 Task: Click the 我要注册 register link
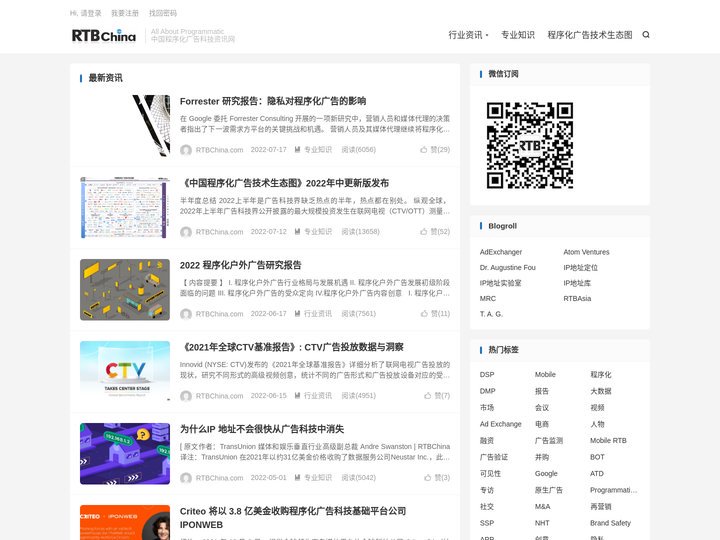tap(125, 13)
